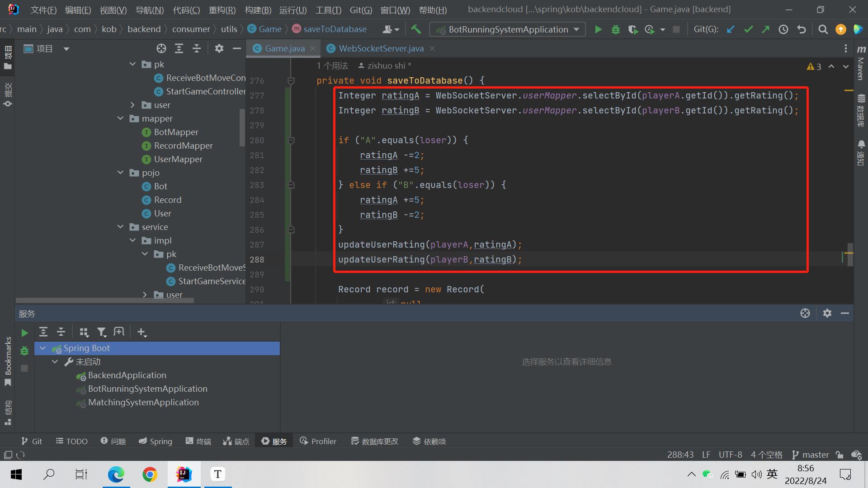
Task: Run the BotRunningSystemApplication configuration
Action: [598, 29]
